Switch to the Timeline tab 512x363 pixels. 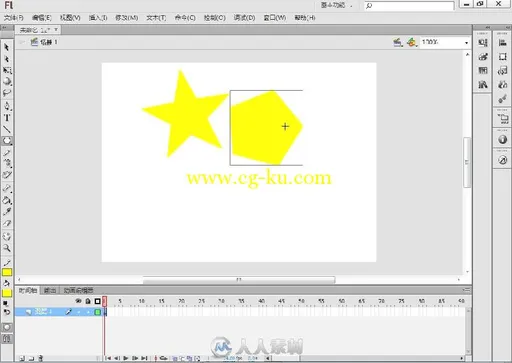coord(28,291)
